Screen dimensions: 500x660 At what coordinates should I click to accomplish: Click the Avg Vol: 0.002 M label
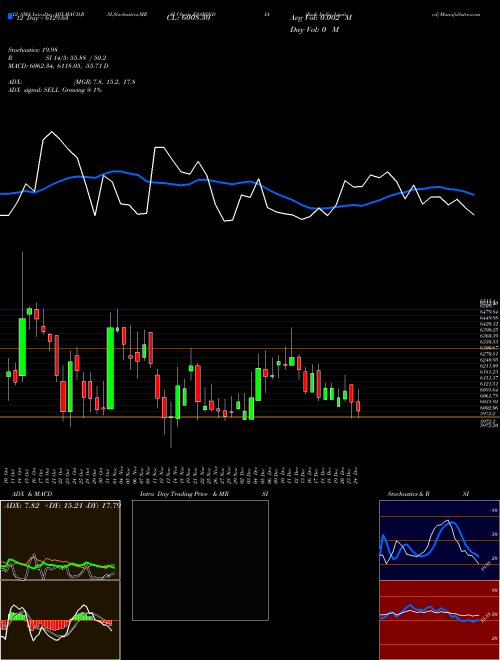pos(321,18)
